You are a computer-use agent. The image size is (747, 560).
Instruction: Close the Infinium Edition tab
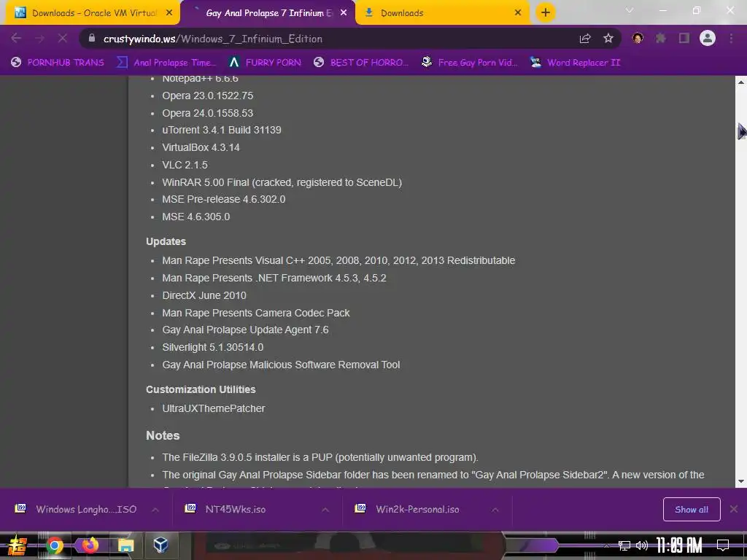(x=344, y=13)
